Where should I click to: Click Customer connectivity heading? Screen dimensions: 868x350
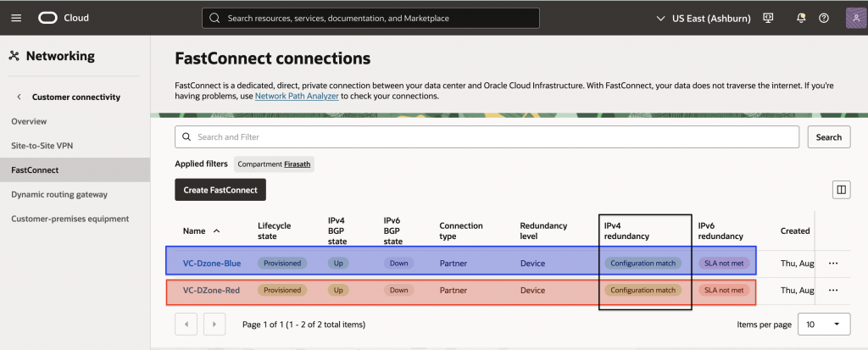coord(75,97)
